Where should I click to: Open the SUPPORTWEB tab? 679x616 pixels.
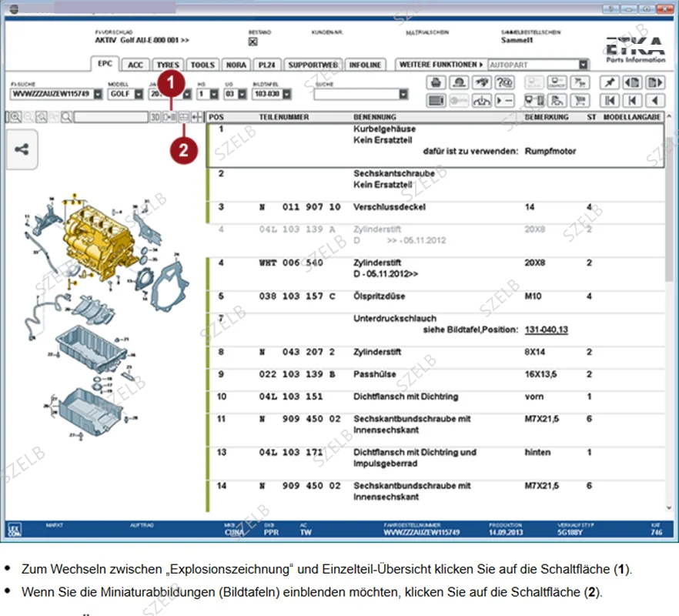[313, 65]
